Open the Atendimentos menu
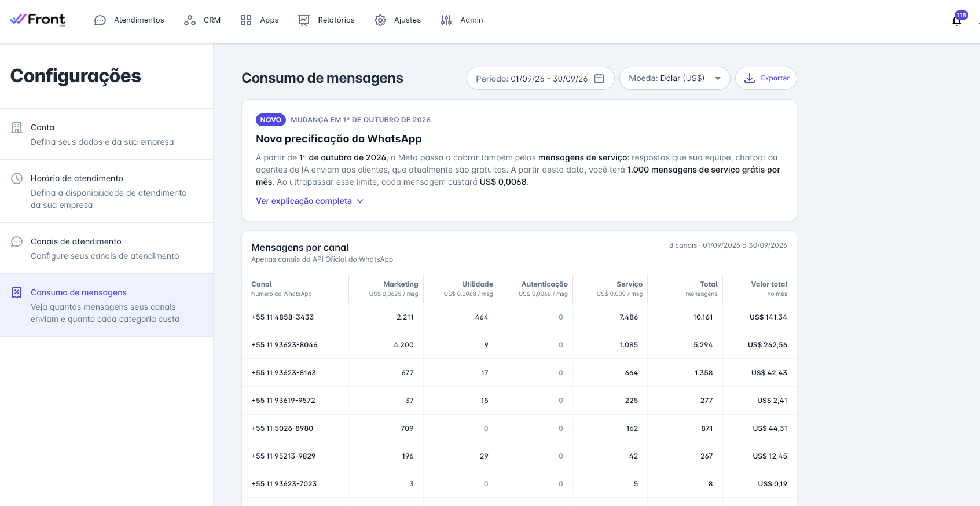Image resolution: width=980 pixels, height=506 pixels. tap(129, 20)
